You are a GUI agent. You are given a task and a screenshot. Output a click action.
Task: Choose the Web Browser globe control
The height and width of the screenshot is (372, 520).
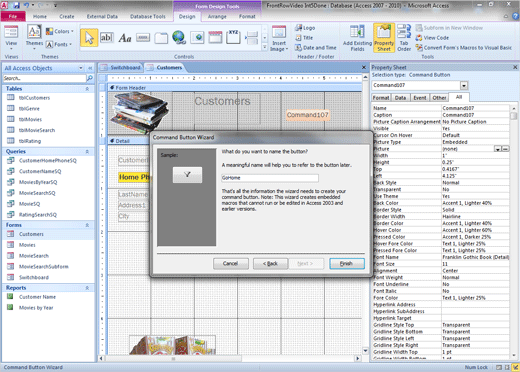pyautogui.click(x=179, y=37)
